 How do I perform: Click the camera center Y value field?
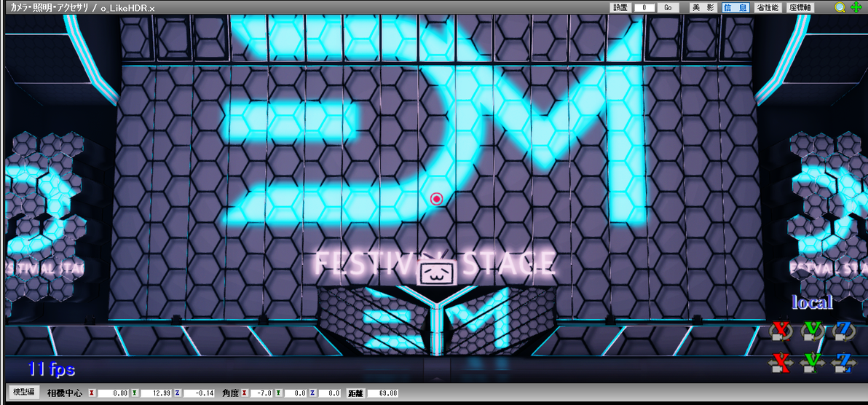[154, 393]
